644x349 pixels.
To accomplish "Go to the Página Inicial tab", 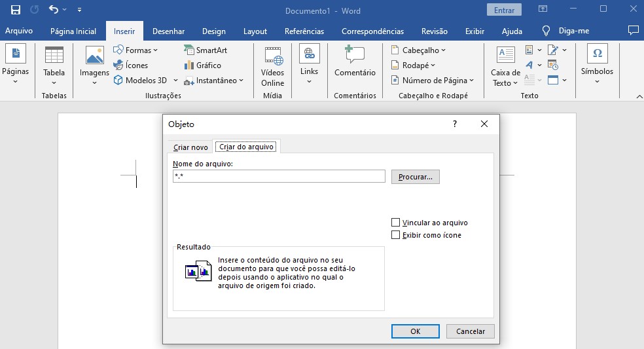I will pos(73,31).
